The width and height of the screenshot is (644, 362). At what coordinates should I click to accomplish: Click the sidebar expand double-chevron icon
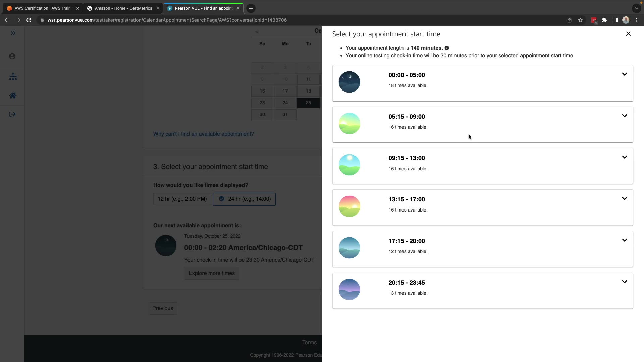coord(13,33)
